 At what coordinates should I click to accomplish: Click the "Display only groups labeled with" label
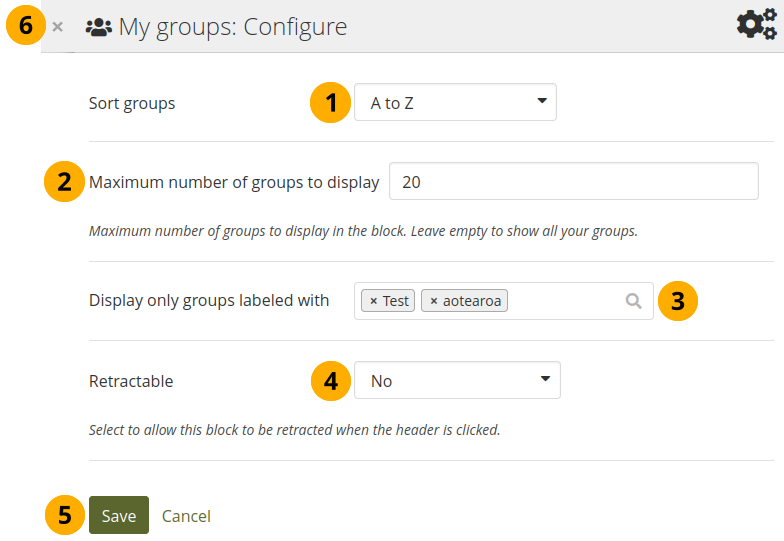click(x=209, y=300)
